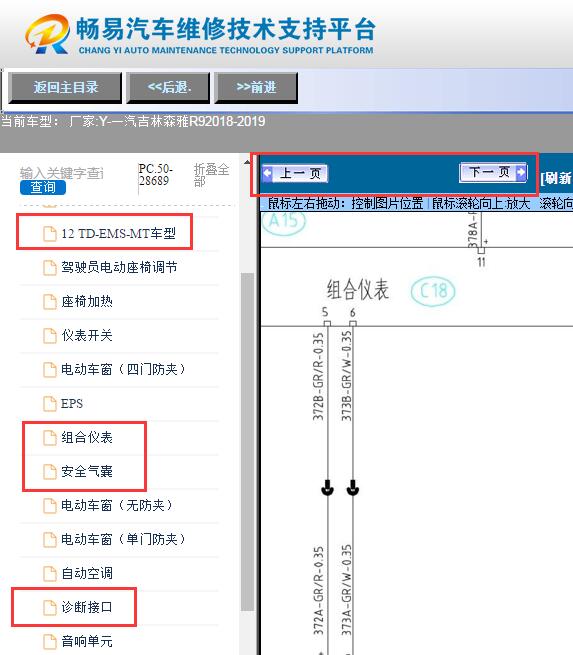Click document icon beside 12 TD-EMS-MT车型
This screenshot has width=573, height=655.
point(50,234)
